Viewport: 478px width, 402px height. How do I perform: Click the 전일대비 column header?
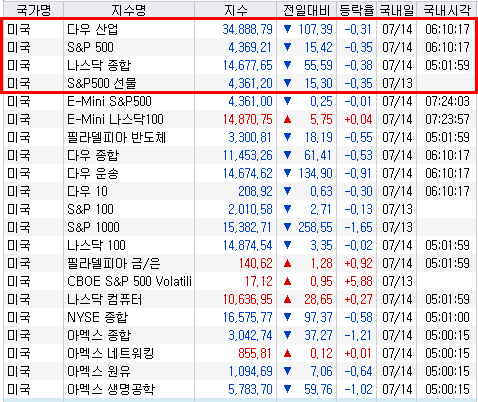[x=306, y=10]
